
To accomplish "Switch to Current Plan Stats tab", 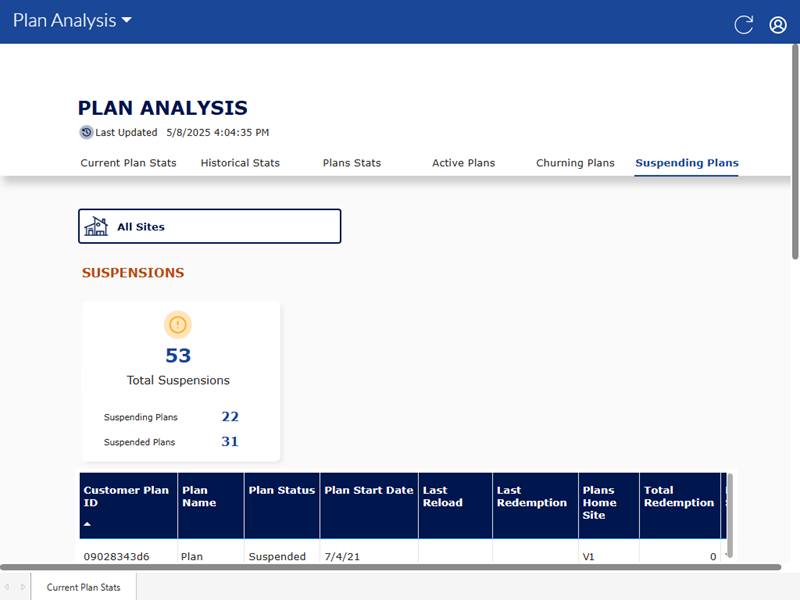I will click(x=128, y=163).
